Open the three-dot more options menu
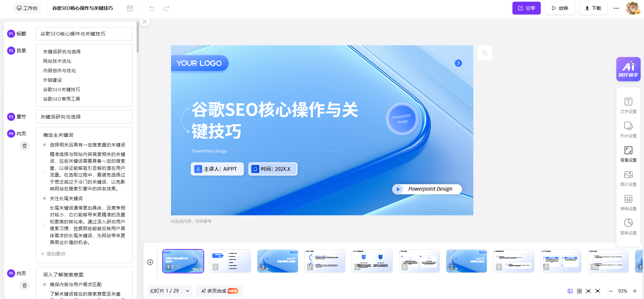This screenshot has height=299, width=644. pos(616,8)
